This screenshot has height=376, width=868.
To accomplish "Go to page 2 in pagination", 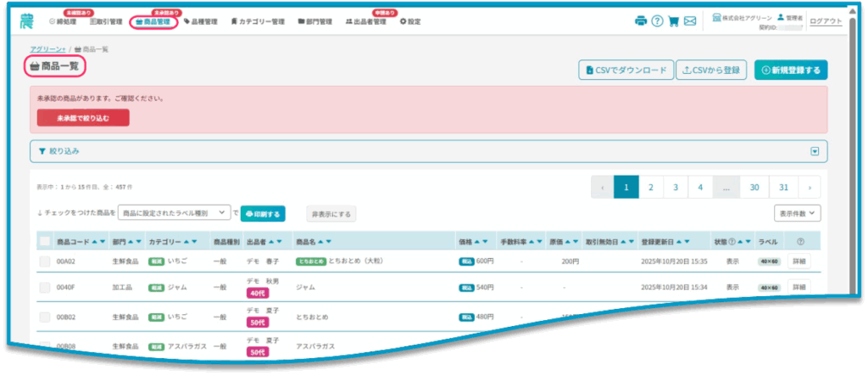I will (650, 187).
